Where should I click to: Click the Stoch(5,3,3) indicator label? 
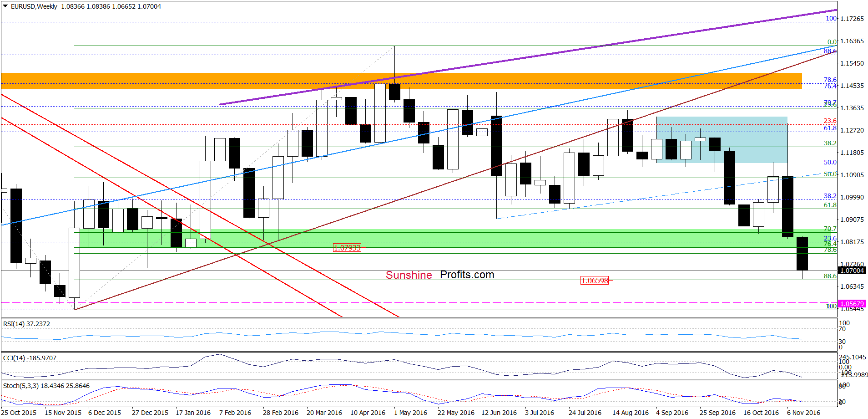click(46, 386)
